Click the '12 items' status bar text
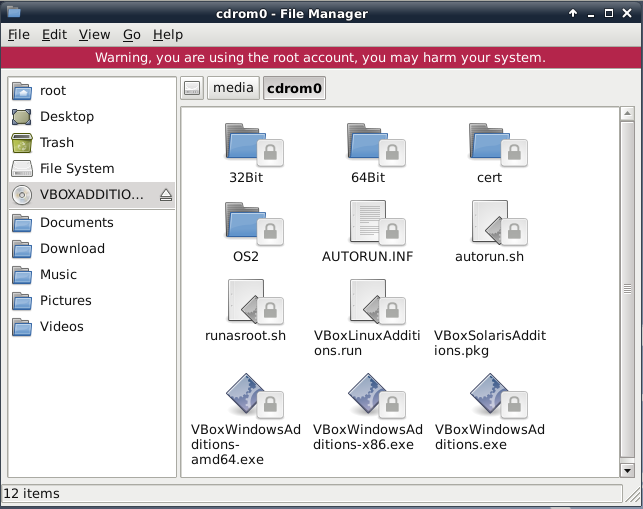 tap(32, 493)
